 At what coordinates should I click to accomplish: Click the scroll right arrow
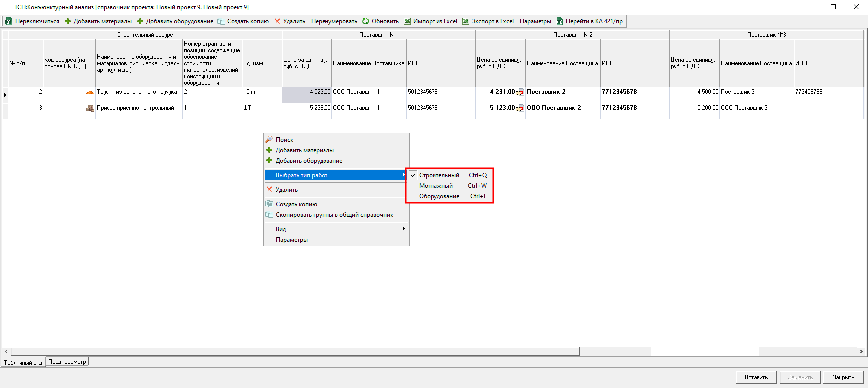861,351
